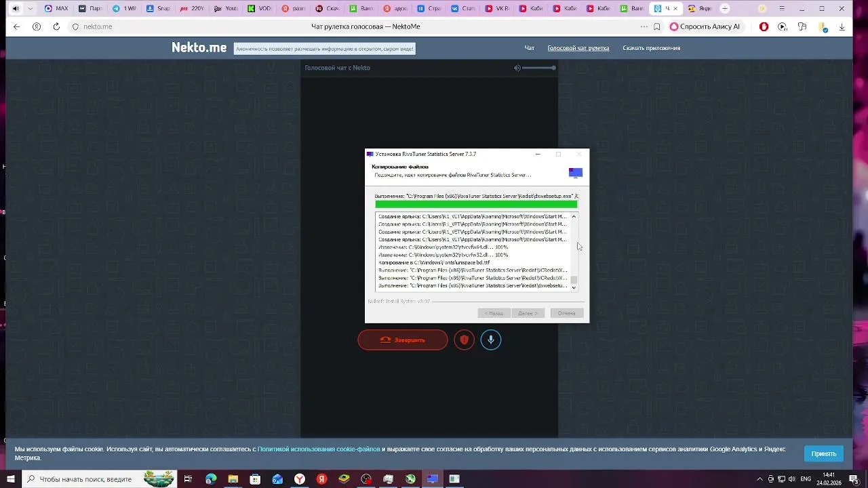The width and height of the screenshot is (868, 488).
Task: Open the Windows notification center
Action: coord(854,479)
